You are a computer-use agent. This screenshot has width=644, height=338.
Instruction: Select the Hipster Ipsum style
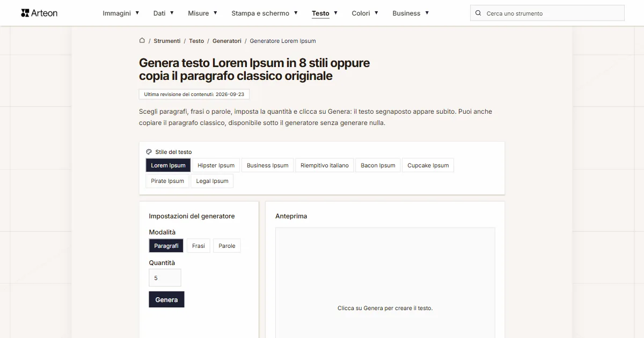pos(216,165)
